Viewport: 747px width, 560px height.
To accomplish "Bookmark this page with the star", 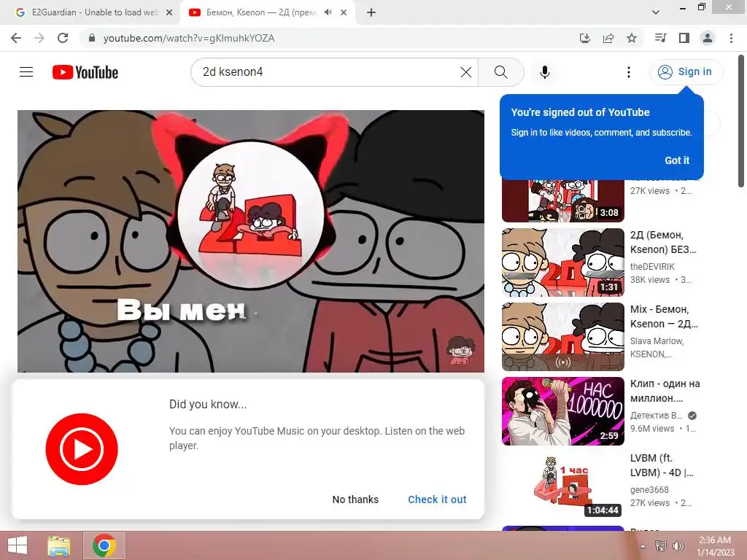I will (x=632, y=38).
